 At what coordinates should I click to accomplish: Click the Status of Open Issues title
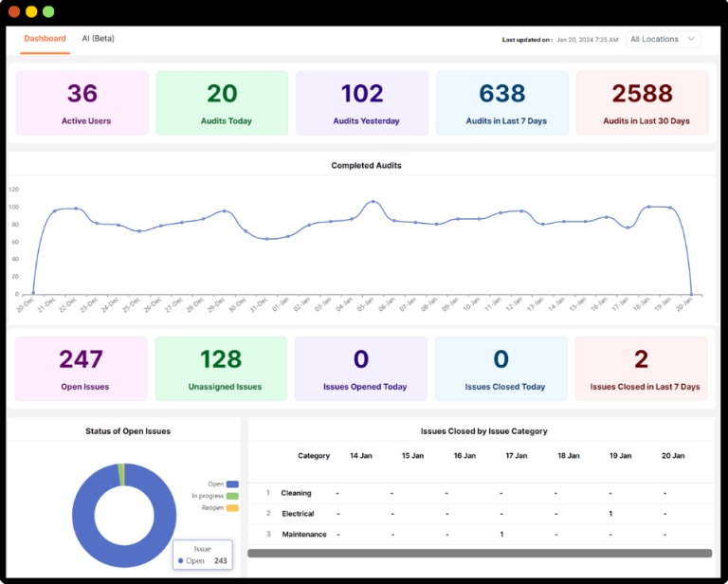point(128,431)
